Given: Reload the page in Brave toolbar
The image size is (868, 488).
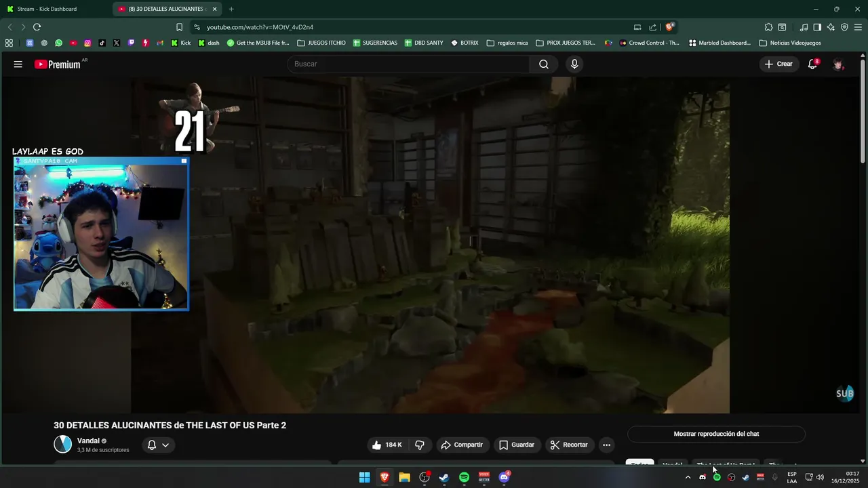Looking at the screenshot, I should tap(37, 27).
